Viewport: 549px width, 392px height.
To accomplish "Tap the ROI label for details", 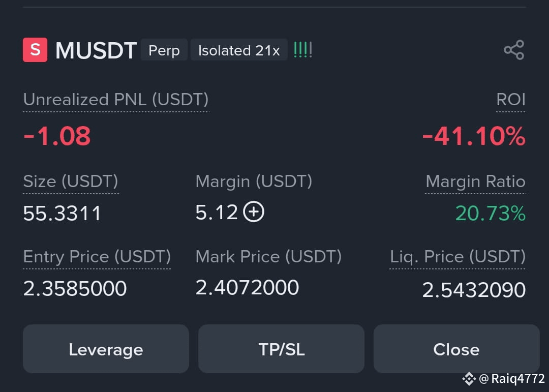I will click(x=511, y=100).
